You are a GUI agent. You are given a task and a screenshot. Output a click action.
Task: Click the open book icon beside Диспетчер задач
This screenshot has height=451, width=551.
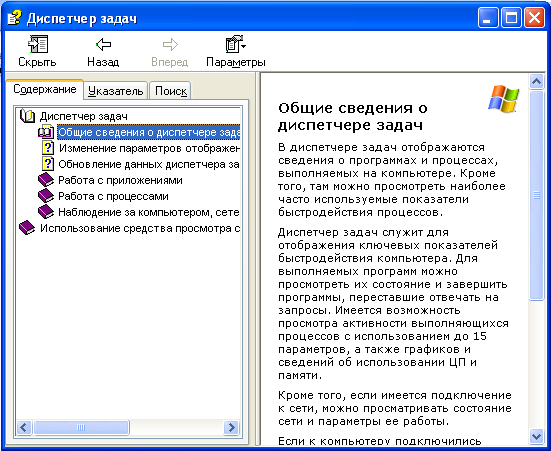[x=27, y=116]
